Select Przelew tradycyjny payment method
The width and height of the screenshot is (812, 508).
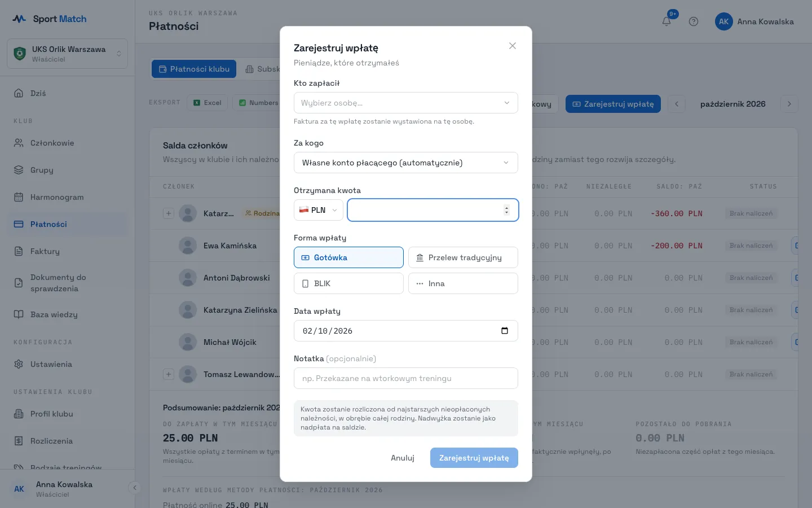click(463, 257)
